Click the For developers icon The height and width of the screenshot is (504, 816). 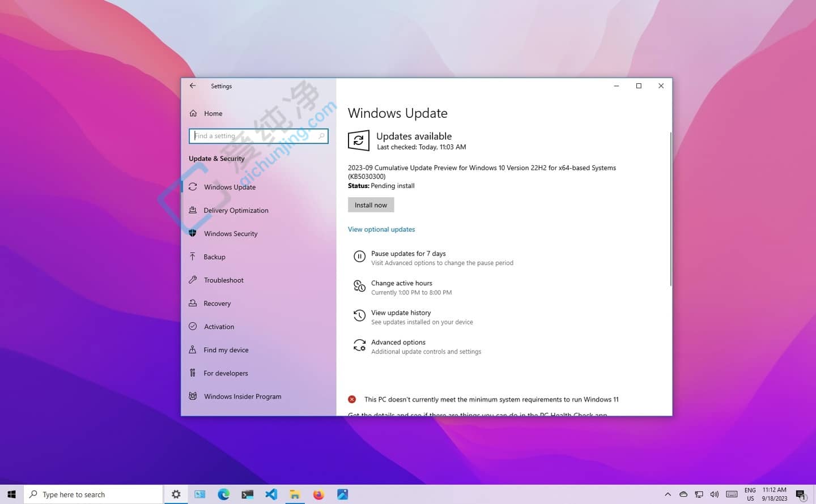pos(193,373)
